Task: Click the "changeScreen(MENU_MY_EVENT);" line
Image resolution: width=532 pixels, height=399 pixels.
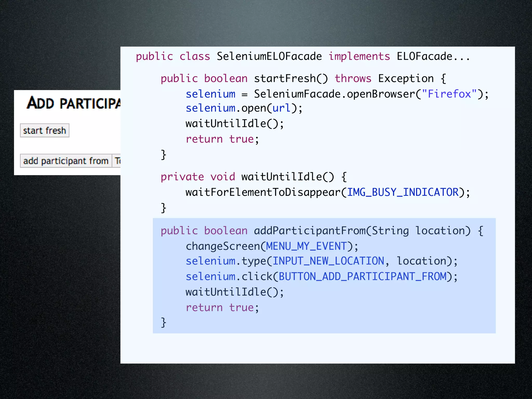Action: [272, 246]
